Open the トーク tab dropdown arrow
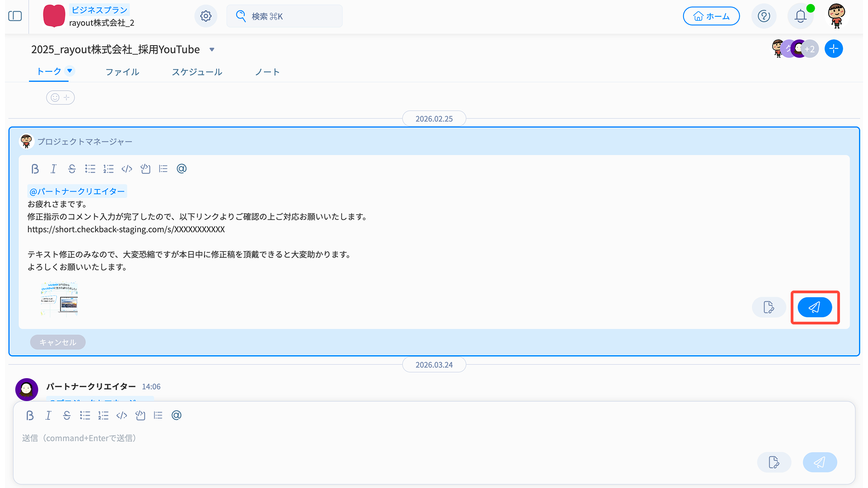This screenshot has width=868, height=488. 70,70
